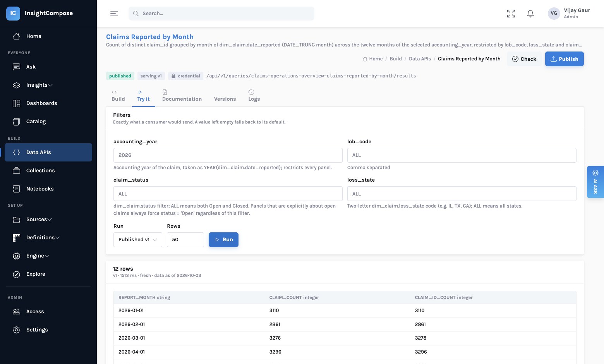Go to Home in sidebar
The width and height of the screenshot is (604, 364).
(x=48, y=36)
